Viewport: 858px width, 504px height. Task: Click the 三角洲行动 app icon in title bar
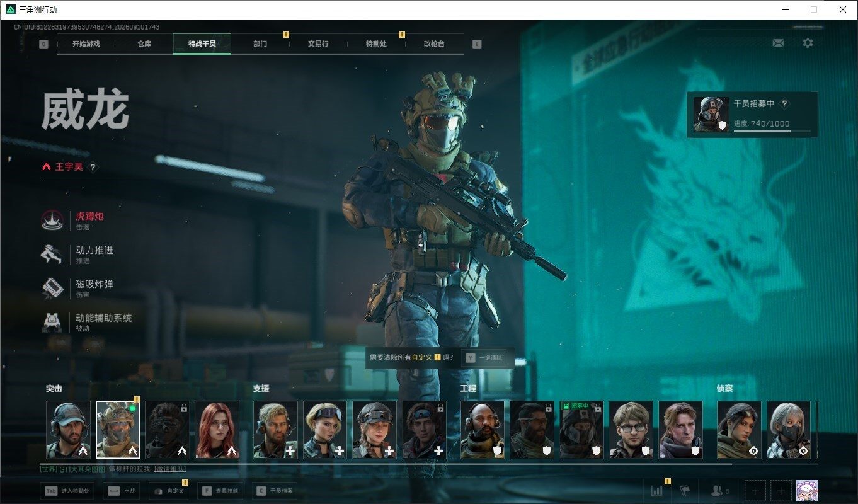10,9
